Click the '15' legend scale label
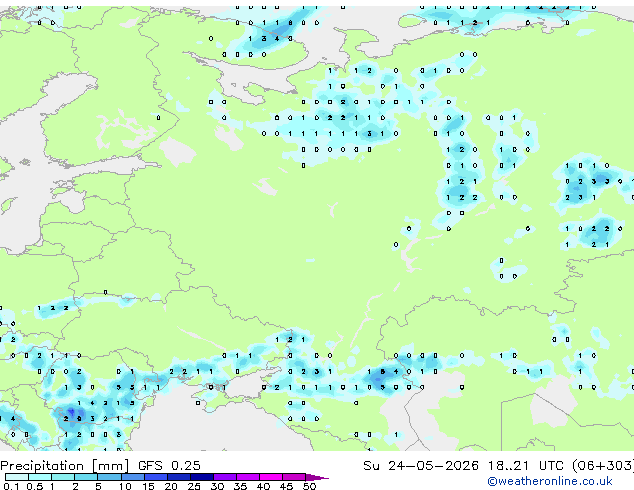The image size is (634, 490). tap(148, 486)
